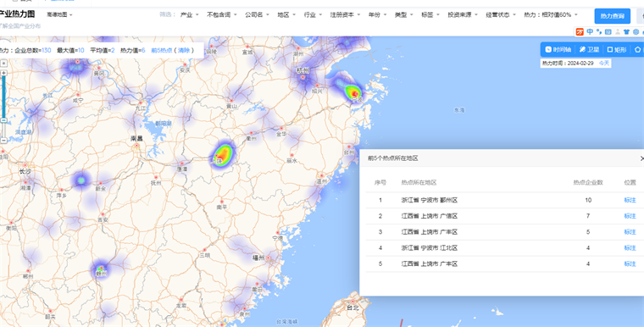644x327 pixels.
Task: Click the map zoom-in plus button
Action: pyautogui.click(x=3, y=73)
